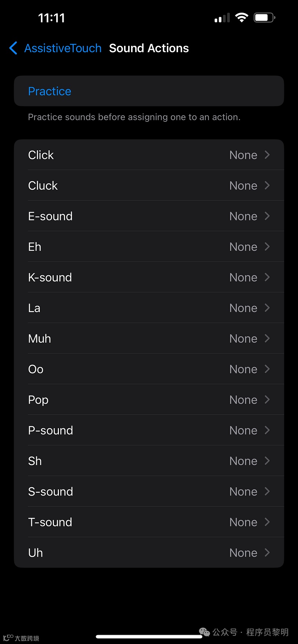This screenshot has width=298, height=644.
Task: Tap the home indicator bar
Action: pyautogui.click(x=149, y=637)
